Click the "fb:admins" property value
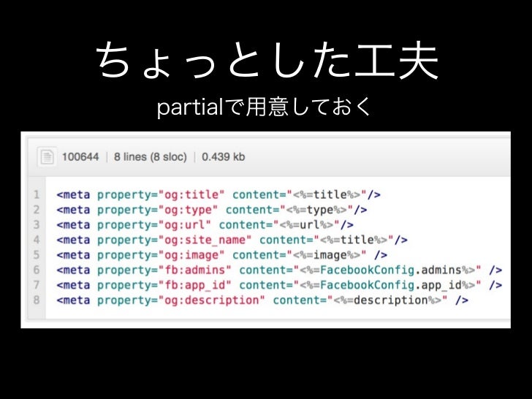 coord(194,270)
